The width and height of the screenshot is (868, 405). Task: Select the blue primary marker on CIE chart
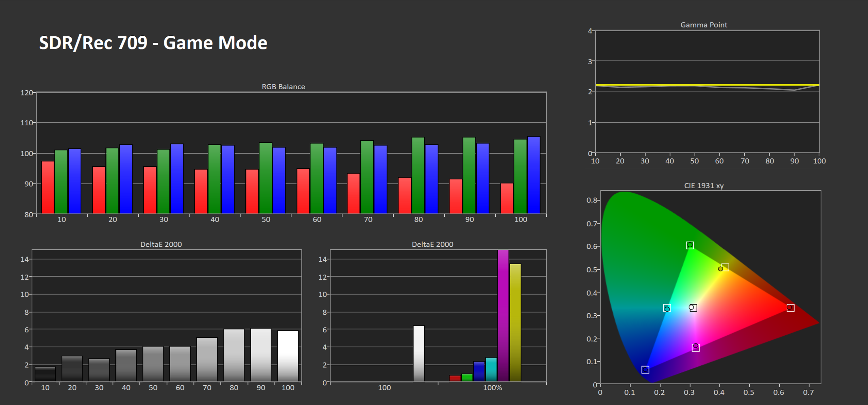tap(645, 370)
